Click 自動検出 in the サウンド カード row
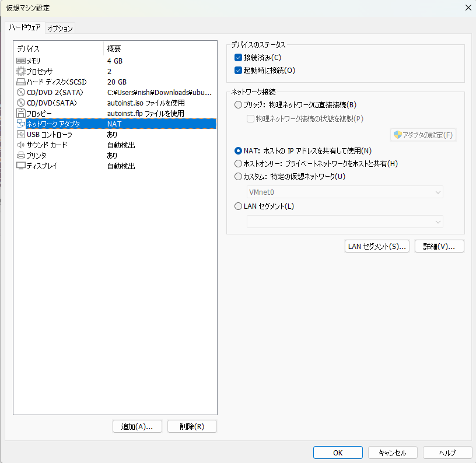The height and width of the screenshot is (463, 476). (x=121, y=145)
